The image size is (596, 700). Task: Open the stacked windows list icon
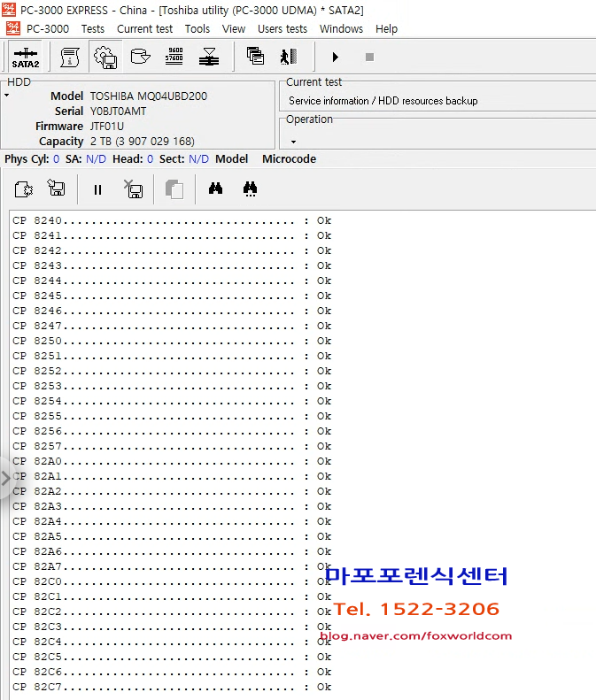(x=255, y=57)
